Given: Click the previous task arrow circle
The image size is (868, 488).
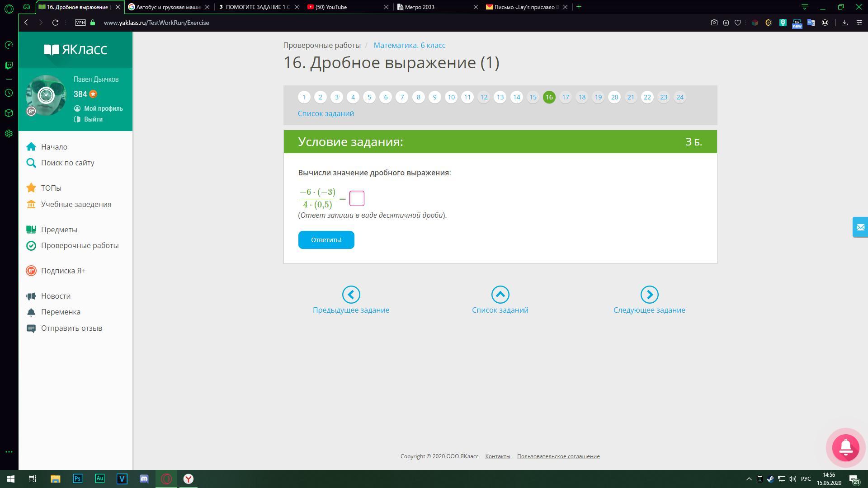Looking at the screenshot, I should [x=351, y=295].
